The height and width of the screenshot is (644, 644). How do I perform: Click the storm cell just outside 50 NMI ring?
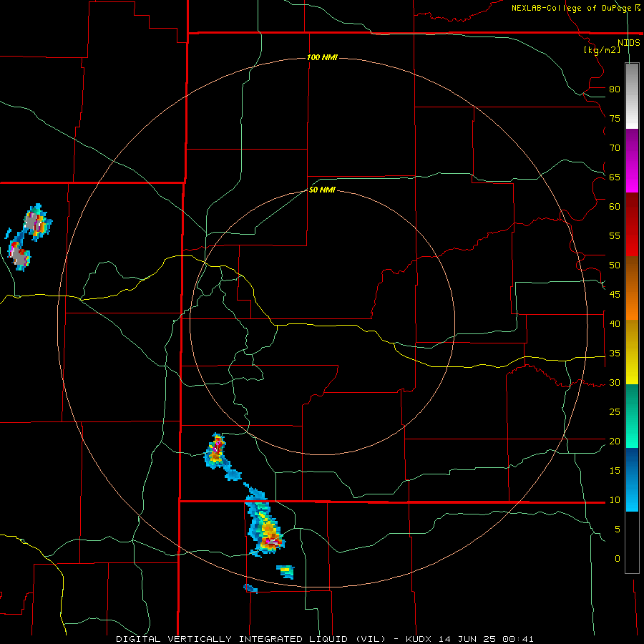[x=216, y=450]
